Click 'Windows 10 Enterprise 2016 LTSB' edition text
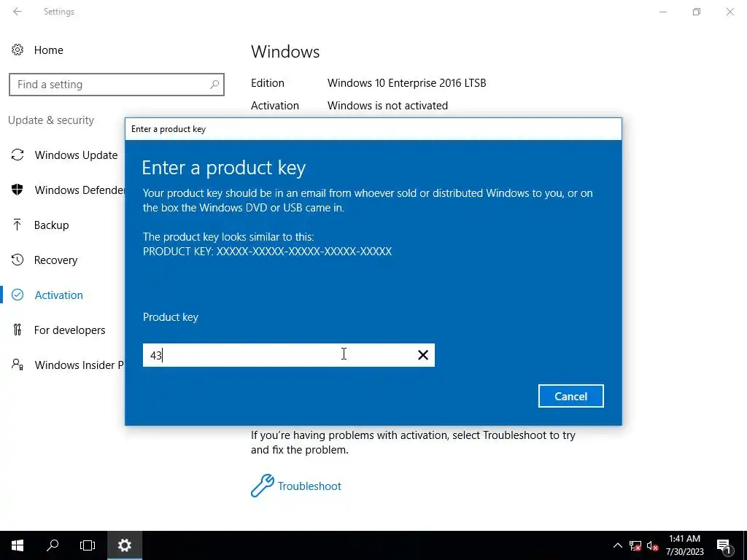 pyautogui.click(x=406, y=83)
